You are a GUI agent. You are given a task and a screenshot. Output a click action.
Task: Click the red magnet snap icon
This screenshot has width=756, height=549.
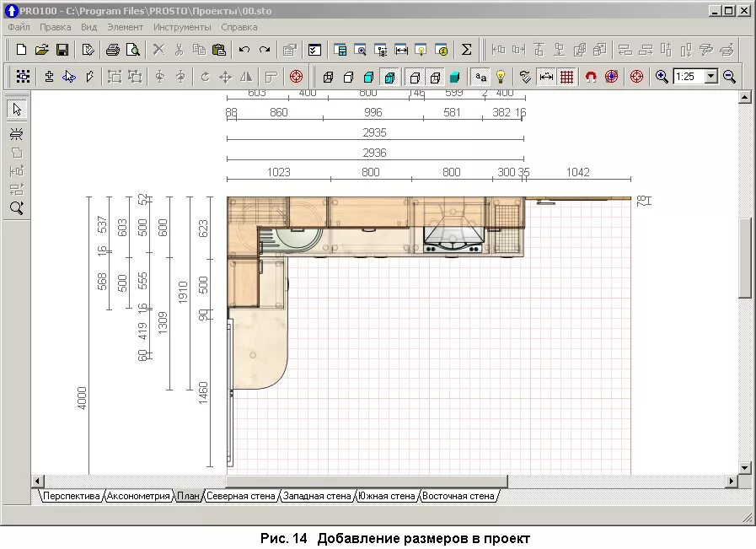(591, 77)
